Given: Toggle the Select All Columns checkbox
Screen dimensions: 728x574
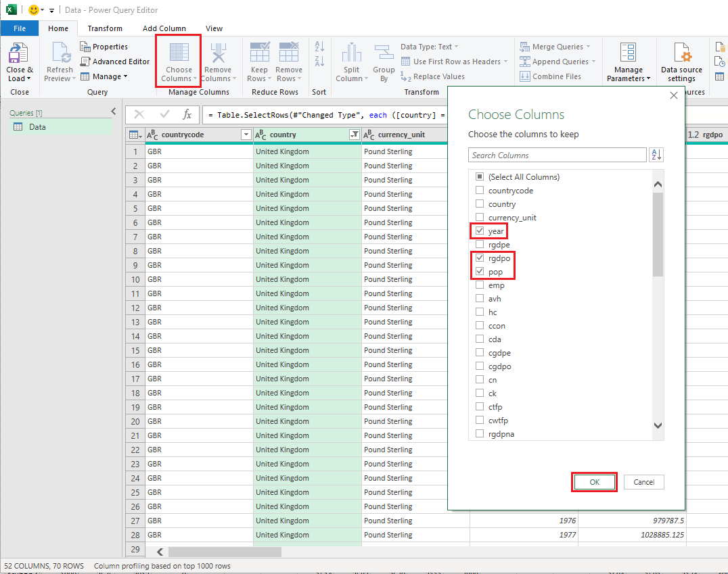Looking at the screenshot, I should (x=479, y=176).
